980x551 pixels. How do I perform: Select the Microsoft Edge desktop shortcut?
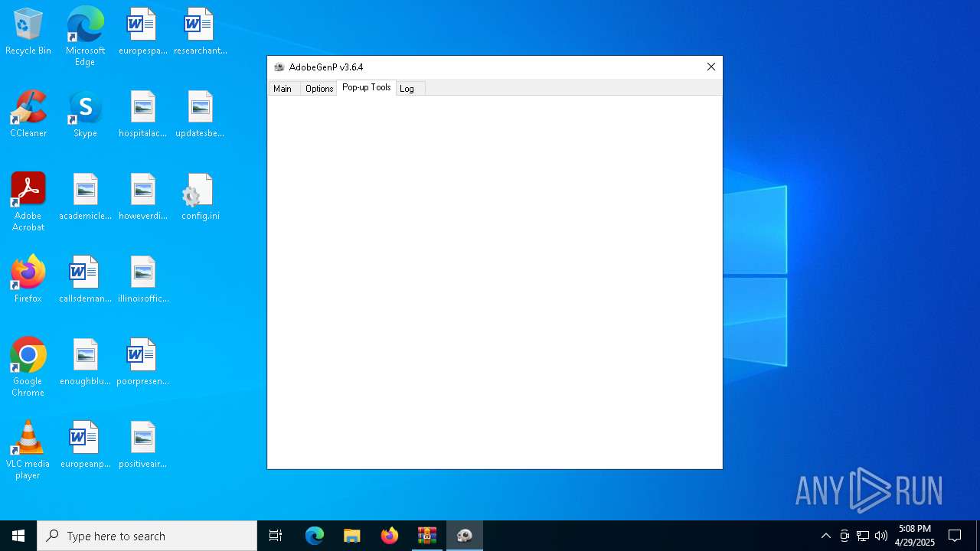pyautogui.click(x=85, y=37)
